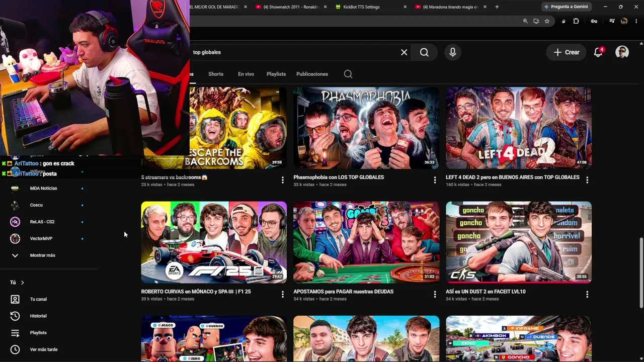644x362 pixels.
Task: Open title APOSTAMOS para PAGAR nuestras DEUDAS
Action: [344, 292]
